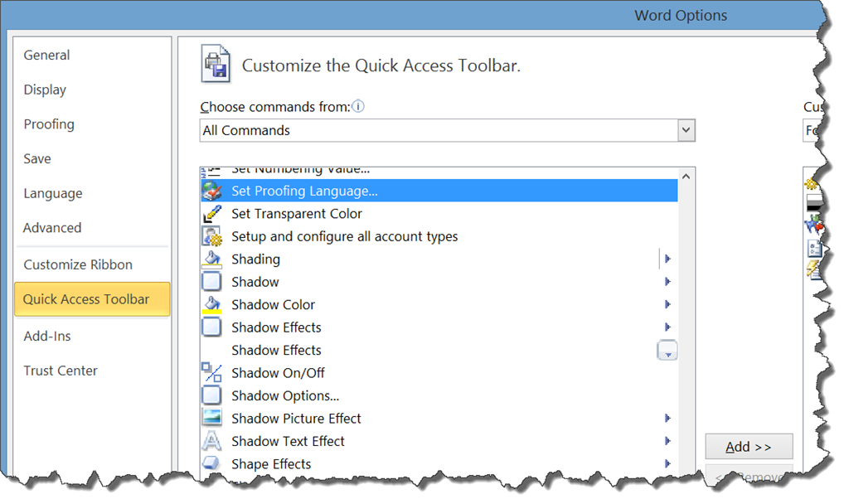Open the Trust Center page

[x=61, y=371]
